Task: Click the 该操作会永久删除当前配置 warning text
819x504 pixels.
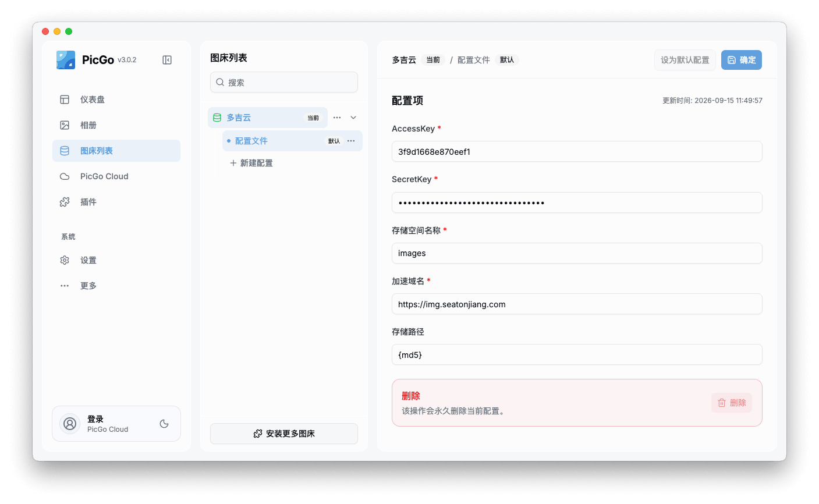Action: tap(453, 411)
